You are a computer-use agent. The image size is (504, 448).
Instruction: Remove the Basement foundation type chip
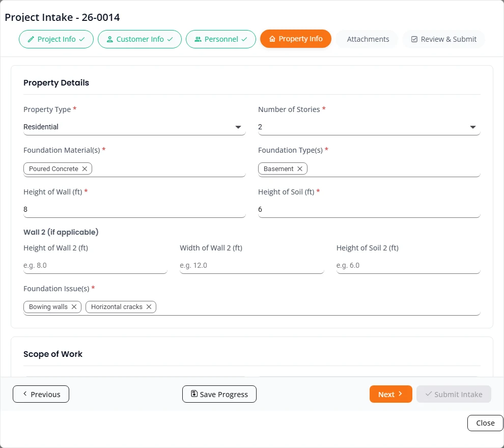299,169
